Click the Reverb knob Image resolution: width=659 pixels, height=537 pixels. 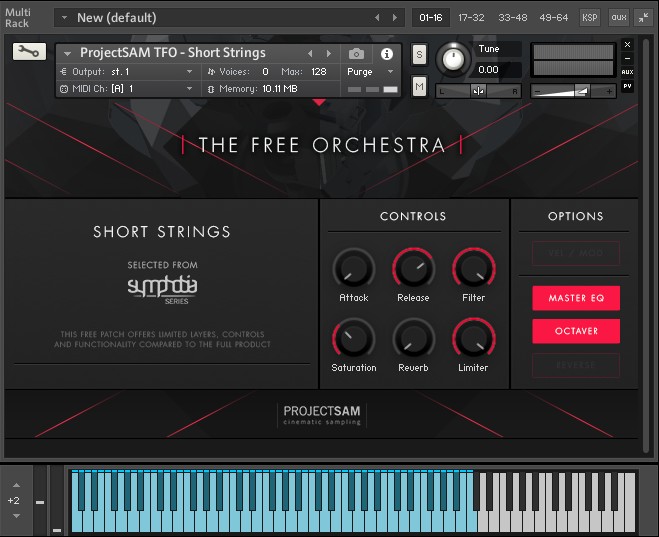click(413, 339)
